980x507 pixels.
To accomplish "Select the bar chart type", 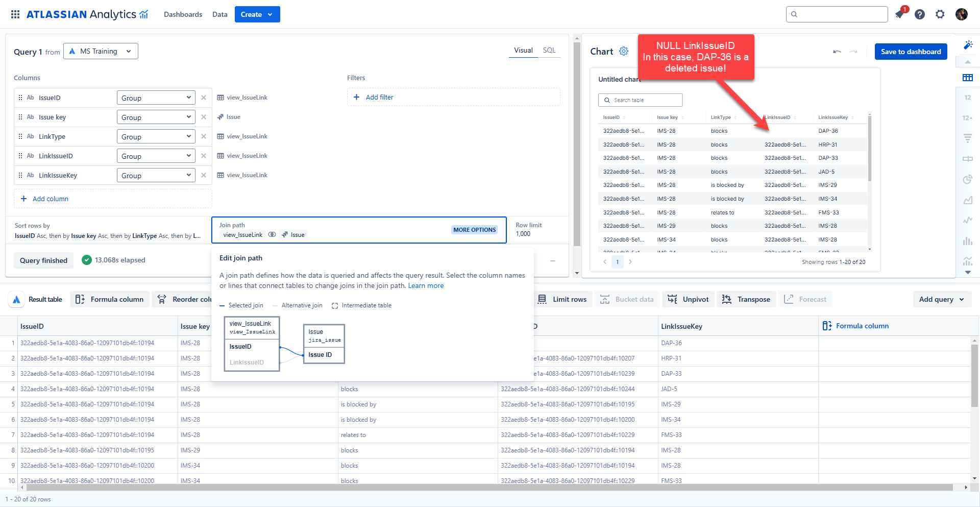I will tap(968, 241).
